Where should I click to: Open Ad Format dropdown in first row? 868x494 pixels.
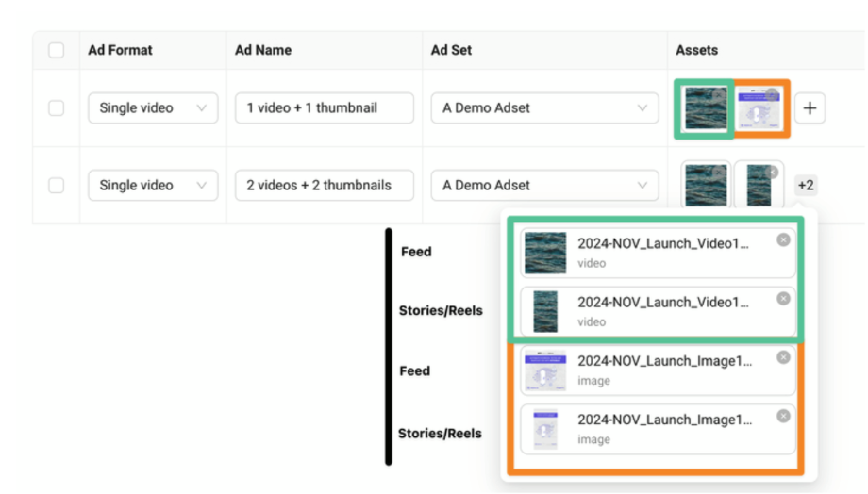(x=153, y=108)
